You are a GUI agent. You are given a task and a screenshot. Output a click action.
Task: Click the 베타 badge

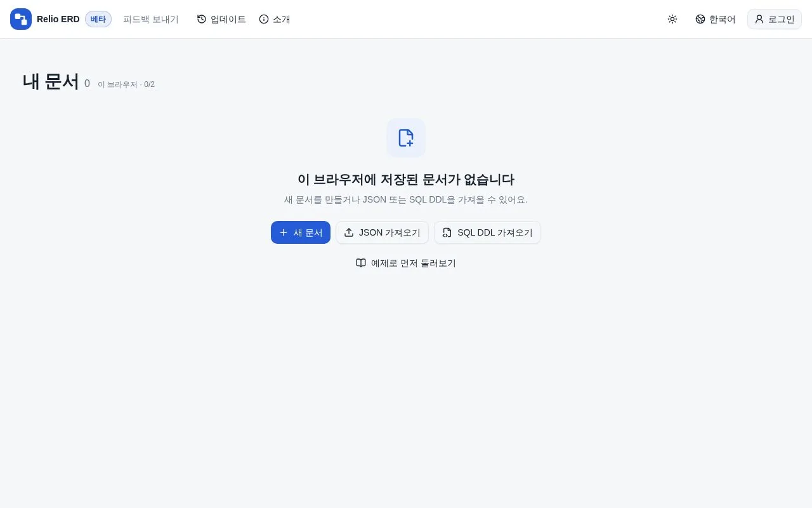[x=98, y=19]
